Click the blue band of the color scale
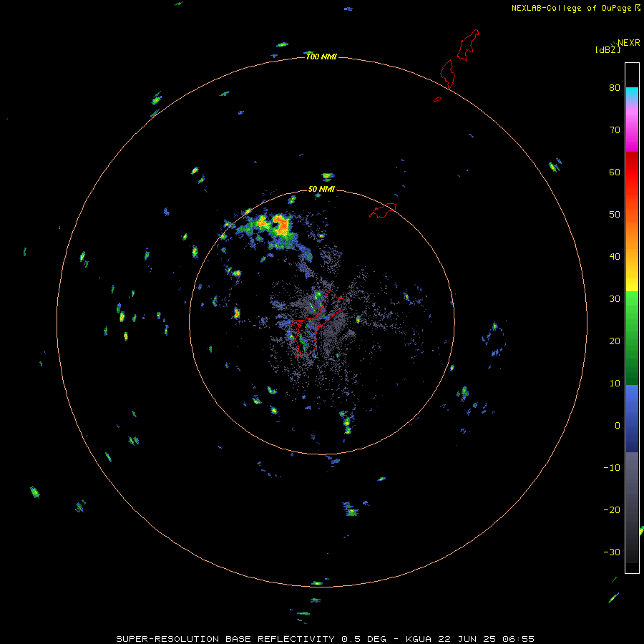This screenshot has height=644, width=644. (x=632, y=418)
